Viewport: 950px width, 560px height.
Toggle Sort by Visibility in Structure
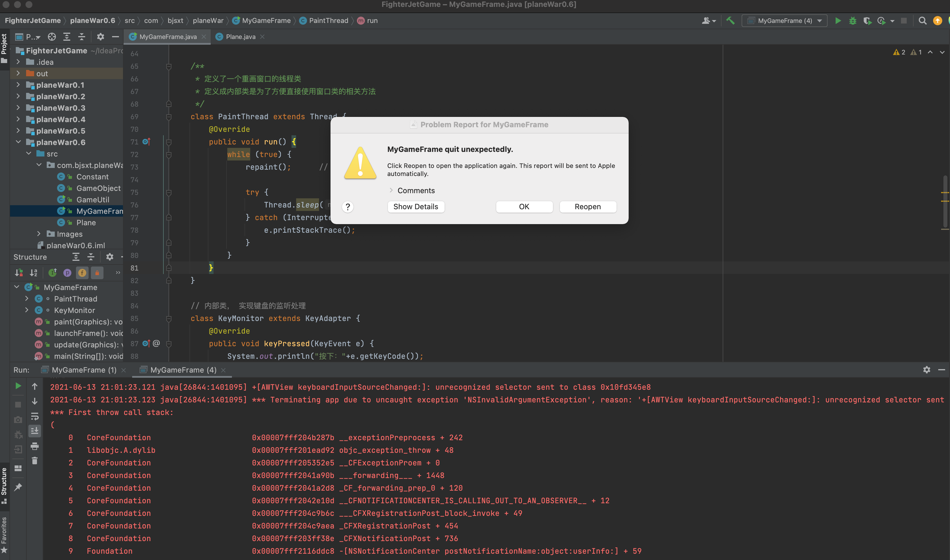tap(19, 273)
